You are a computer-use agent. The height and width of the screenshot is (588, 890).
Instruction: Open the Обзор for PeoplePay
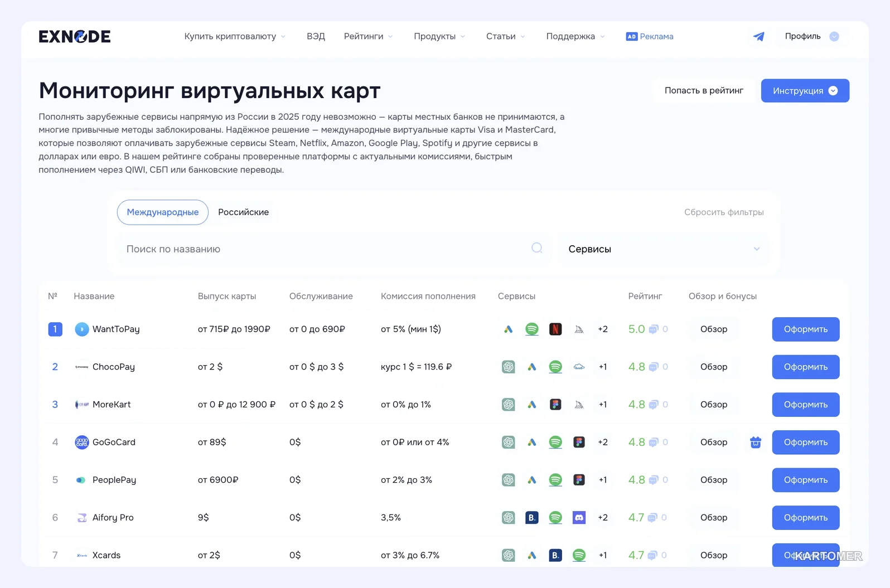(x=714, y=479)
